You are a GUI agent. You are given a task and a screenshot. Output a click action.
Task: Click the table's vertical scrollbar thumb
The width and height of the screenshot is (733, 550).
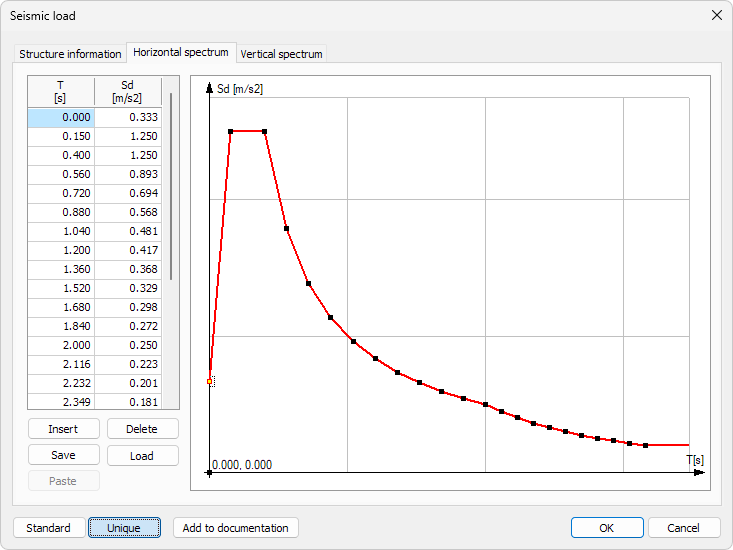click(x=171, y=186)
